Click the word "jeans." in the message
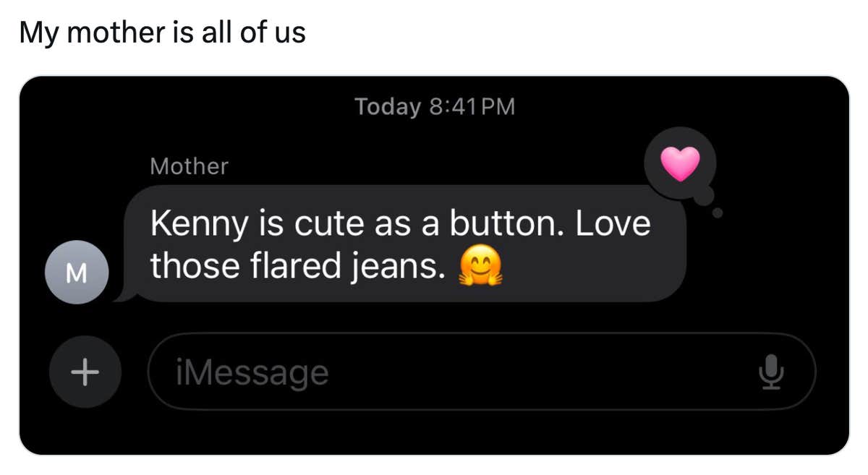 point(399,268)
